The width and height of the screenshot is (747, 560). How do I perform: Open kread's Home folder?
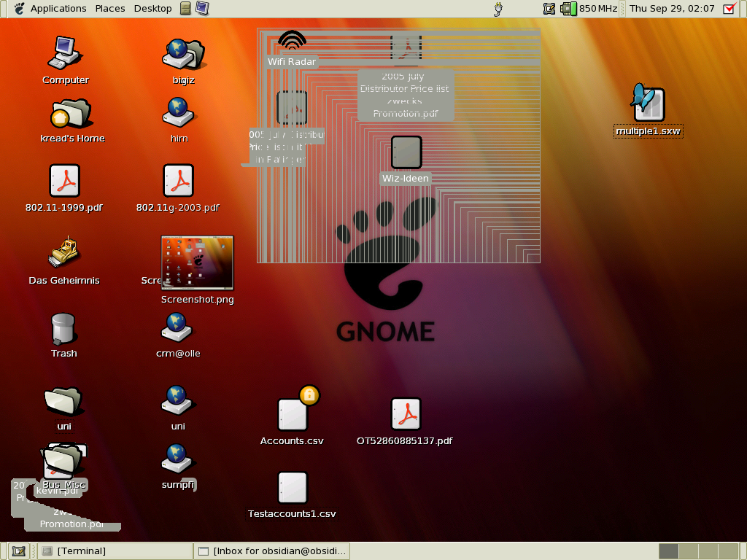(x=71, y=114)
